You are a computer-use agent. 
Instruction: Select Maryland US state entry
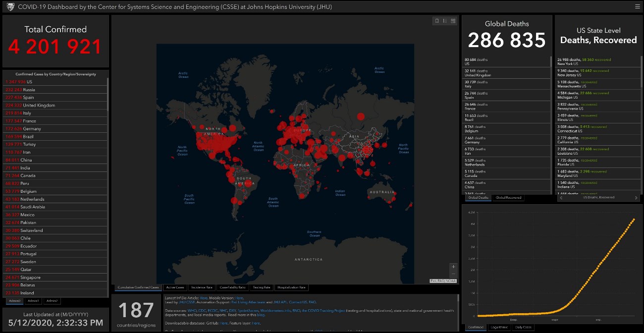tap(598, 173)
